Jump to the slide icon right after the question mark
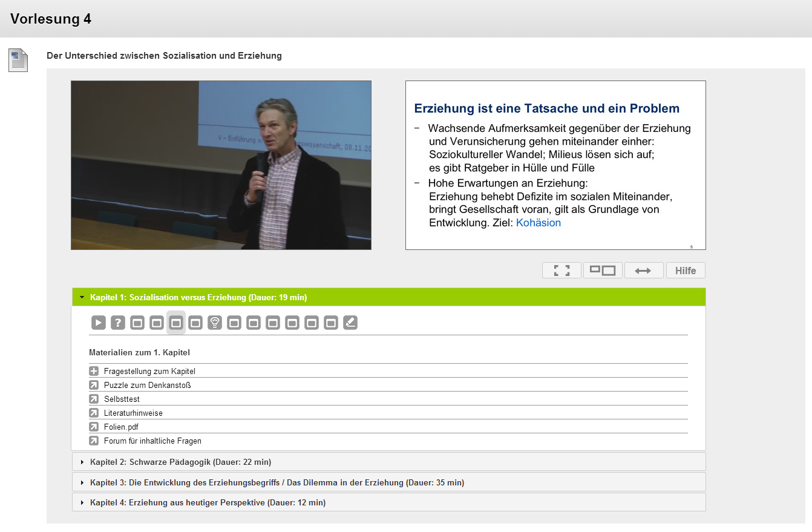This screenshot has width=812, height=532. [x=137, y=323]
